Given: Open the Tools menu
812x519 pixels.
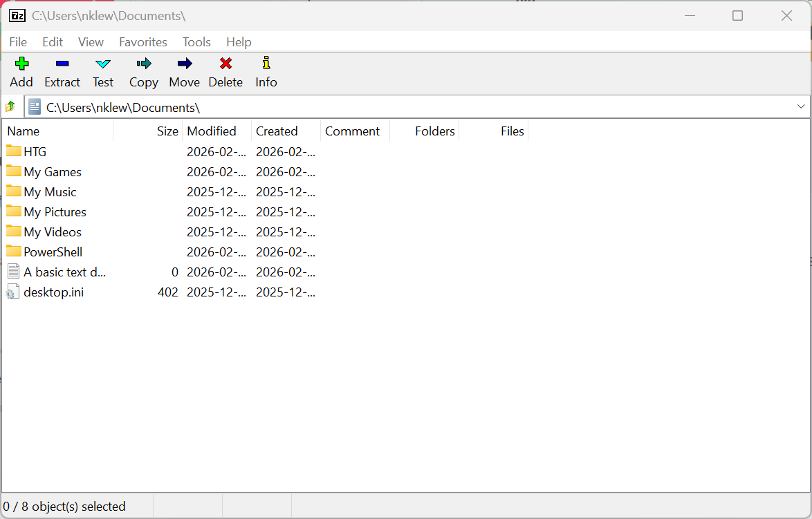Looking at the screenshot, I should coord(196,42).
